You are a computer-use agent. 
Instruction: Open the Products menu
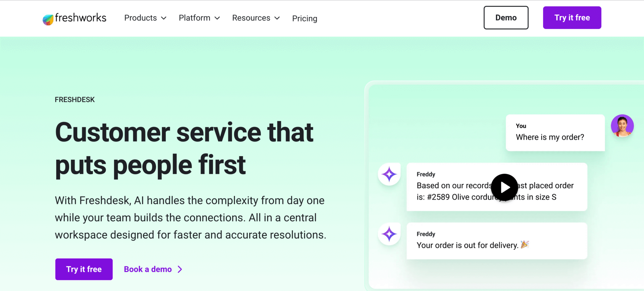(x=145, y=18)
